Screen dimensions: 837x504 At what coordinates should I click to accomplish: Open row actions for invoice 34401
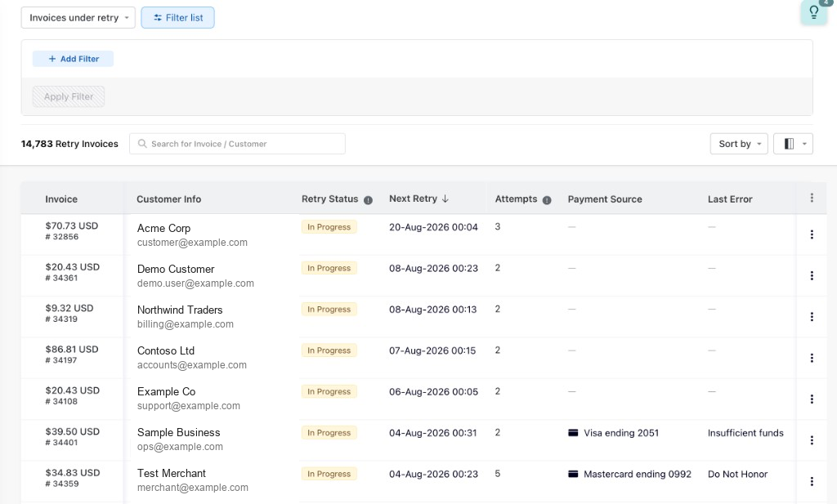click(x=812, y=440)
